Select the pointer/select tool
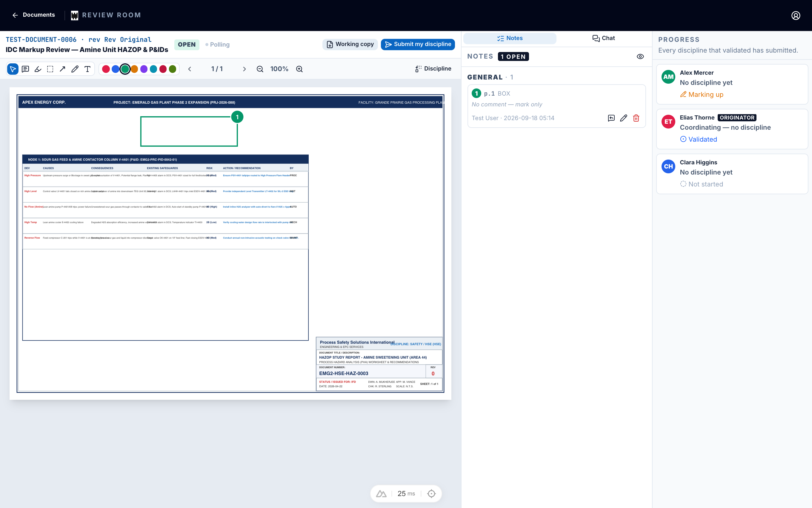Viewport: 812px width, 508px height. coord(13,69)
